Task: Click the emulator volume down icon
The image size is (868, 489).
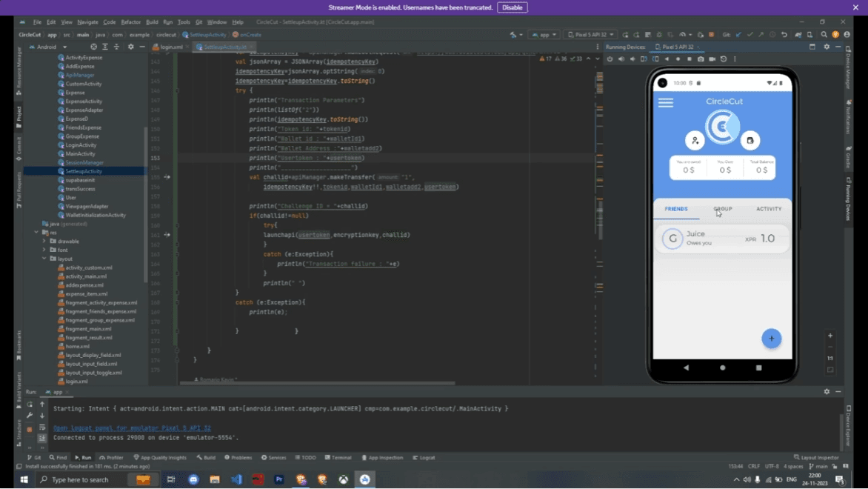Action: (x=632, y=59)
